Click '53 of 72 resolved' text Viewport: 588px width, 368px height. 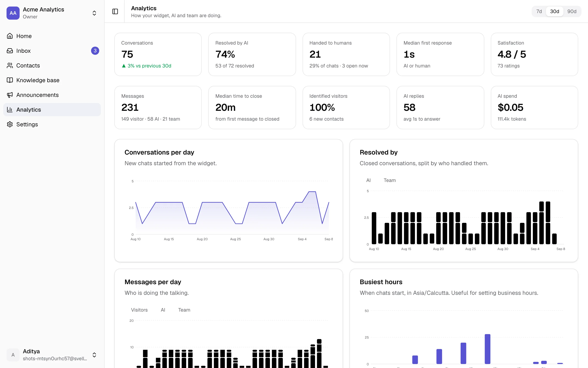234,66
